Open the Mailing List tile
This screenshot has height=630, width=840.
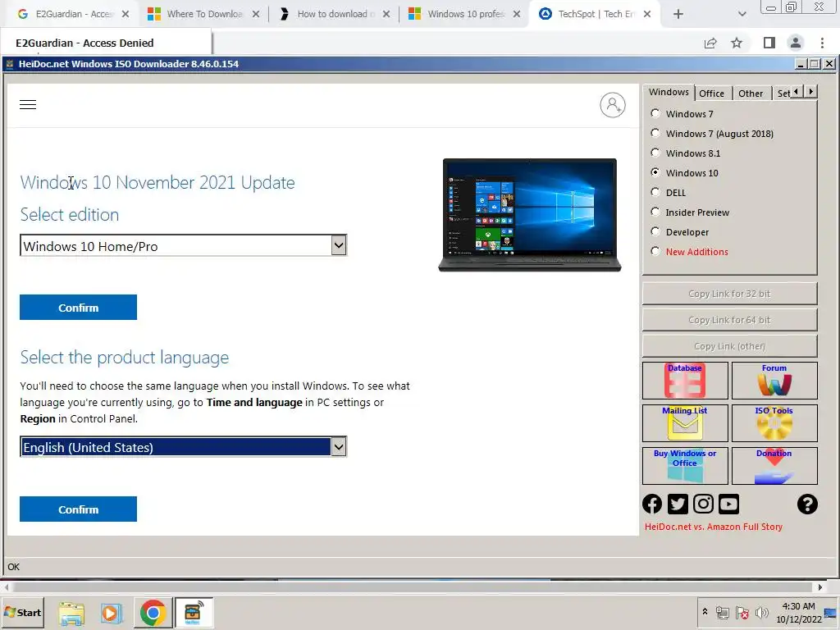(685, 423)
